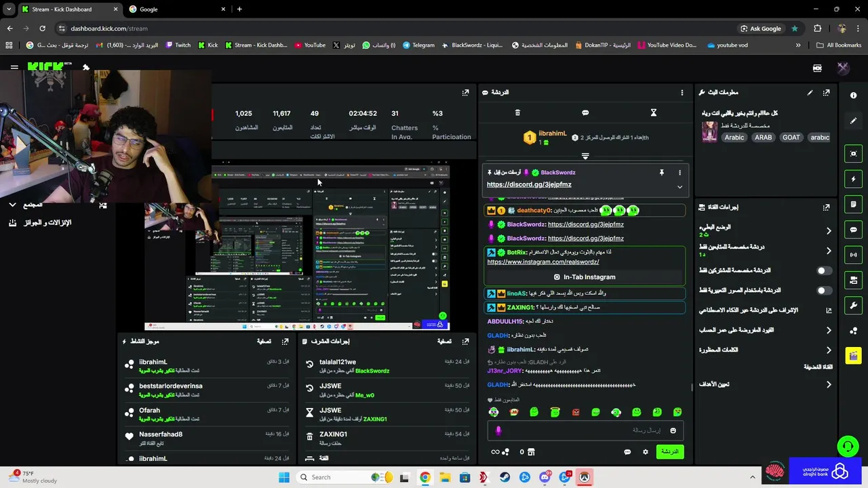Open chat settings gear icon

coord(646,452)
